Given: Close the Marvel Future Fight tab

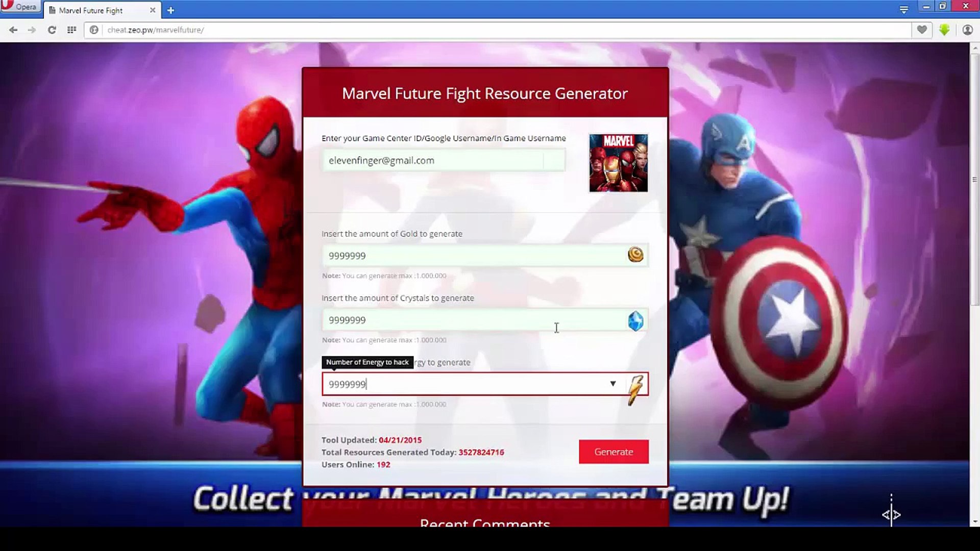Looking at the screenshot, I should pos(152,10).
